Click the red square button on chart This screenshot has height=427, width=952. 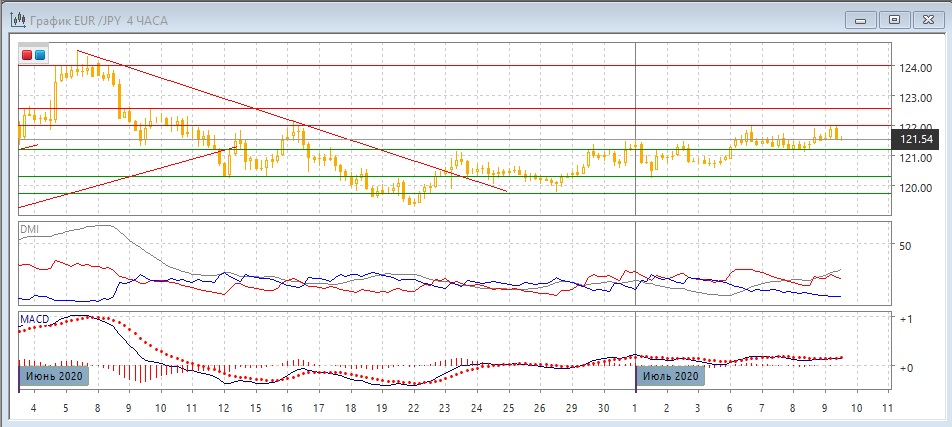click(x=27, y=55)
